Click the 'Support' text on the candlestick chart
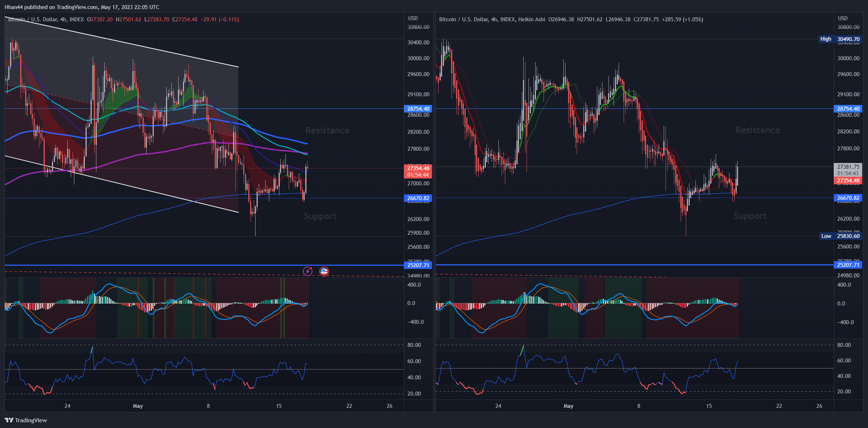Image resolution: width=868 pixels, height=428 pixels. [320, 216]
